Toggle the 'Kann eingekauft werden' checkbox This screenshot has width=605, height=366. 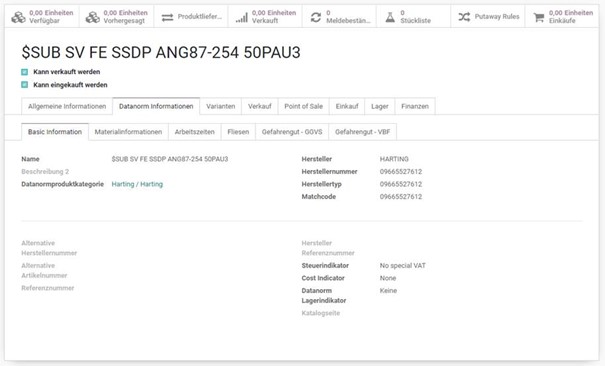(25, 85)
